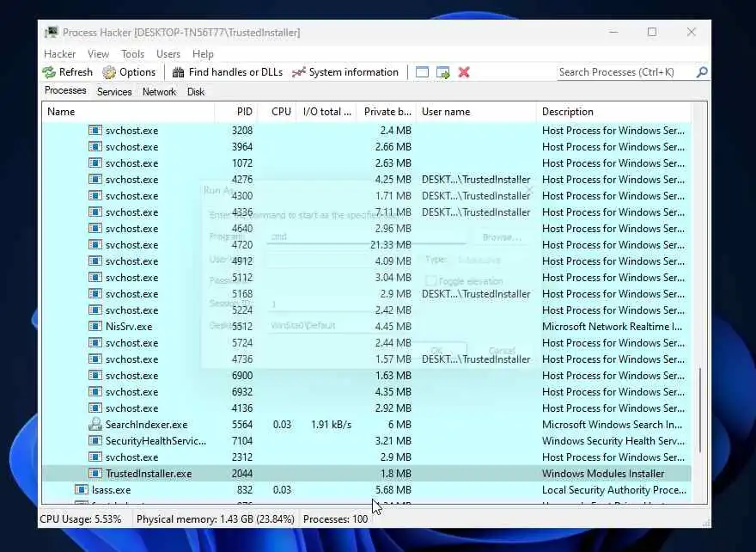756x552 pixels.
Task: Select the TrustedInstaller.exe process name
Action: [x=149, y=474]
